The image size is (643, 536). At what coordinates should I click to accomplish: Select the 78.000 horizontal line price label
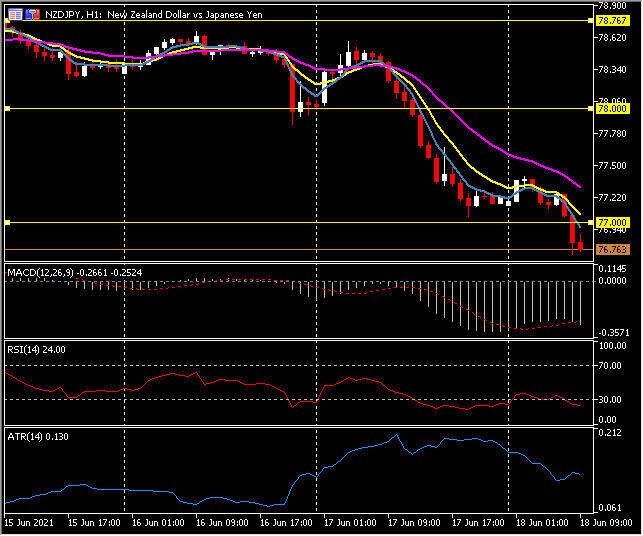tap(612, 109)
